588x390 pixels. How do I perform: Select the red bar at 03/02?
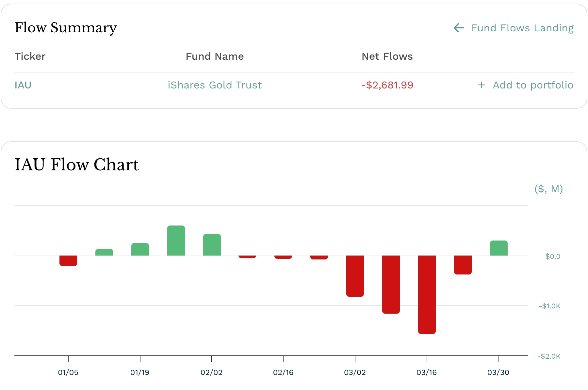point(355,276)
